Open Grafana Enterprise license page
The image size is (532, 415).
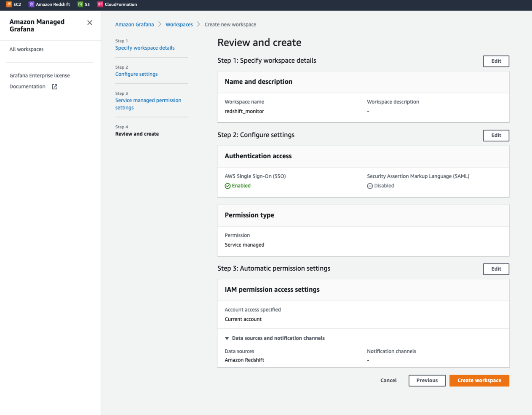40,76
